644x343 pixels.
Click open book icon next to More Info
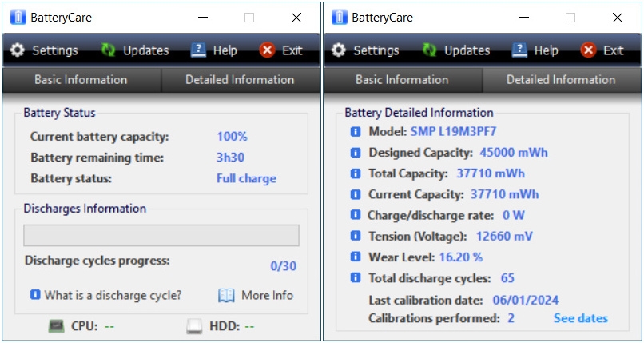(x=226, y=295)
